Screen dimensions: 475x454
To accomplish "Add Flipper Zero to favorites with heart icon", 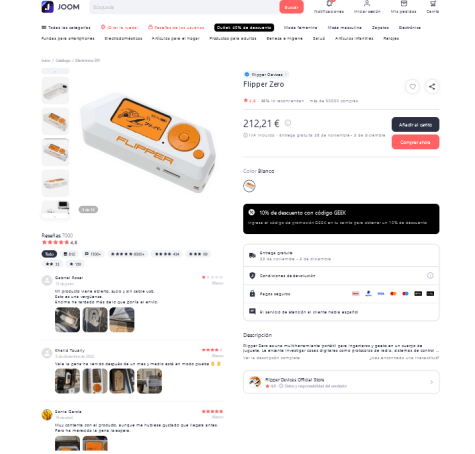I will tap(412, 87).
